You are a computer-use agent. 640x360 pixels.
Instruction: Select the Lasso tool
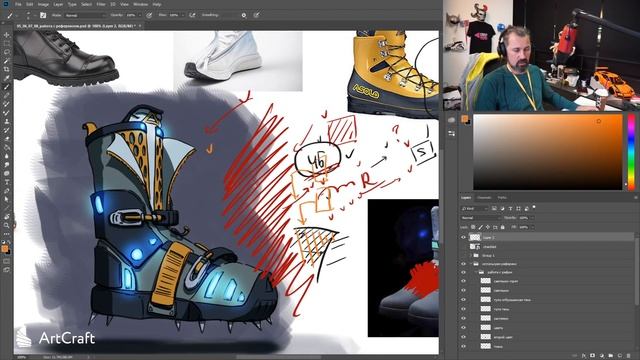pos(7,52)
